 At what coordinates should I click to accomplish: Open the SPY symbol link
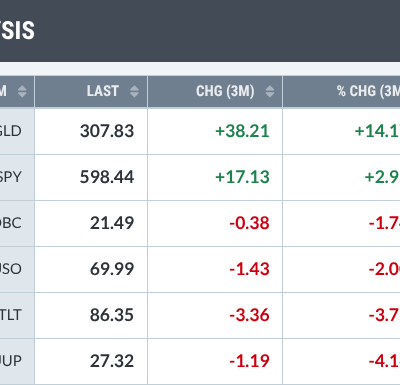(x=10, y=177)
